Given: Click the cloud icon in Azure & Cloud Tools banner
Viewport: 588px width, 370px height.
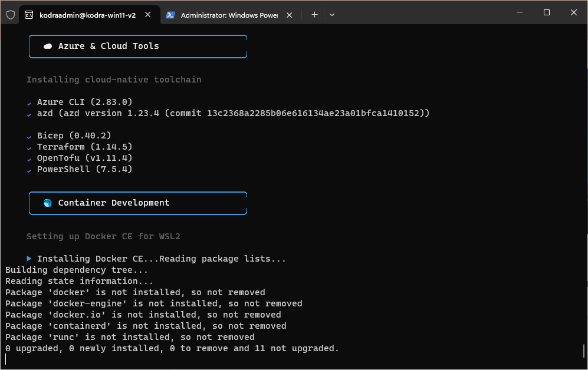Looking at the screenshot, I should pos(48,46).
